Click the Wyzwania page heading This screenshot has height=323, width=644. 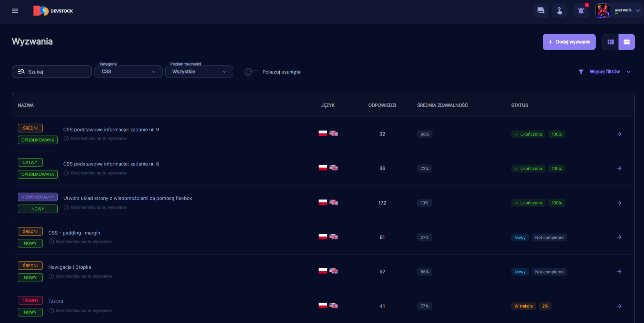point(32,41)
